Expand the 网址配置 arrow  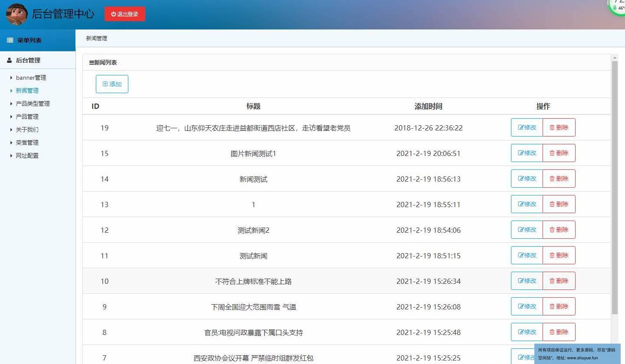pos(11,156)
